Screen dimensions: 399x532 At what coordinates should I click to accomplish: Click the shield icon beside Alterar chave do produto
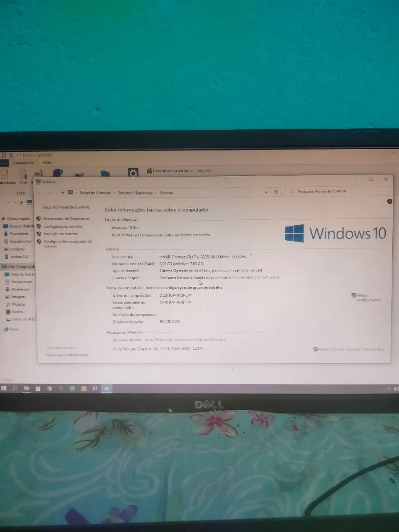click(x=315, y=349)
